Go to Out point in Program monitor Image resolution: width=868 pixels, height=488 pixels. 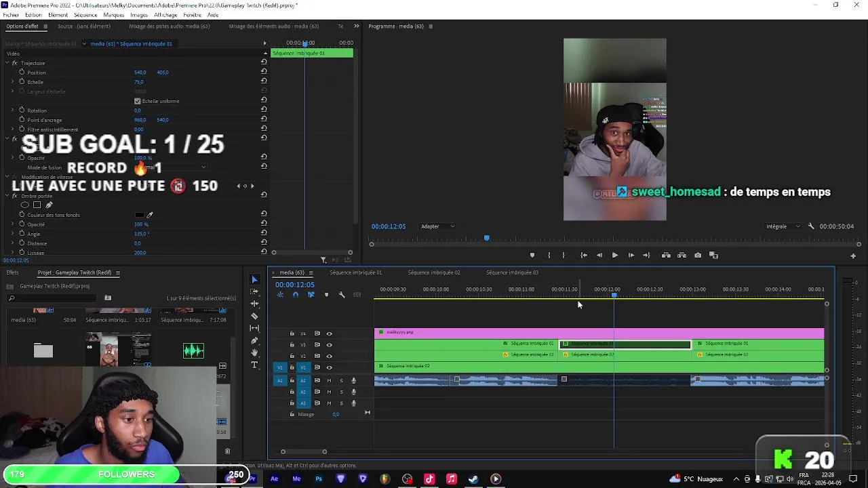click(646, 256)
